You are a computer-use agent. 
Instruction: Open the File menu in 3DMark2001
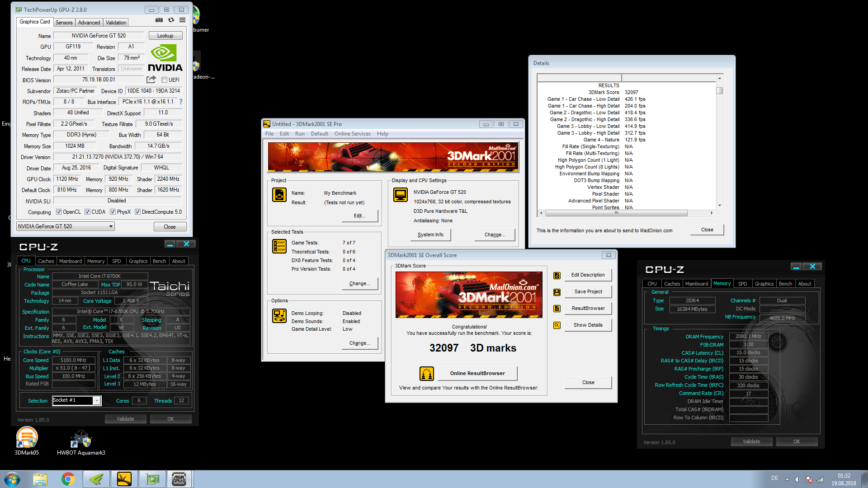[269, 134]
